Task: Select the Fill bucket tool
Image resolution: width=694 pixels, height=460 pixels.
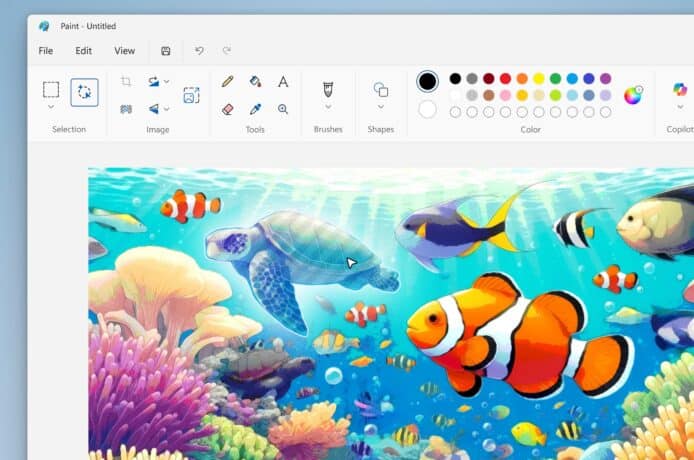Action: (255, 81)
